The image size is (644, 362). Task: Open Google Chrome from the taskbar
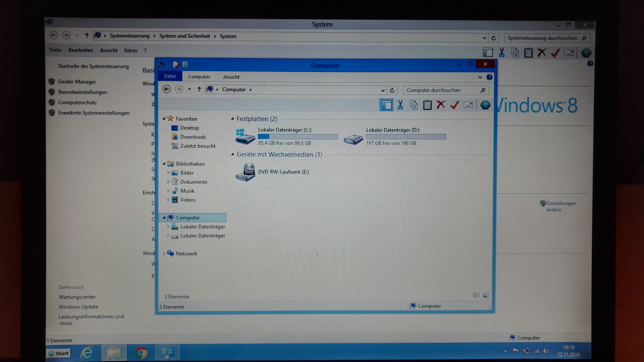pyautogui.click(x=141, y=353)
